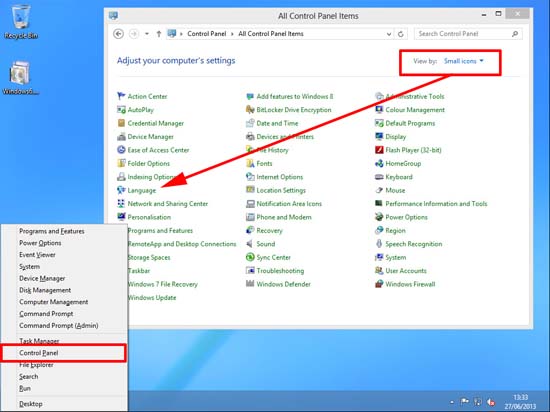Click the Network and Sharing Center icon
This screenshot has height=412, width=550.
[121, 203]
